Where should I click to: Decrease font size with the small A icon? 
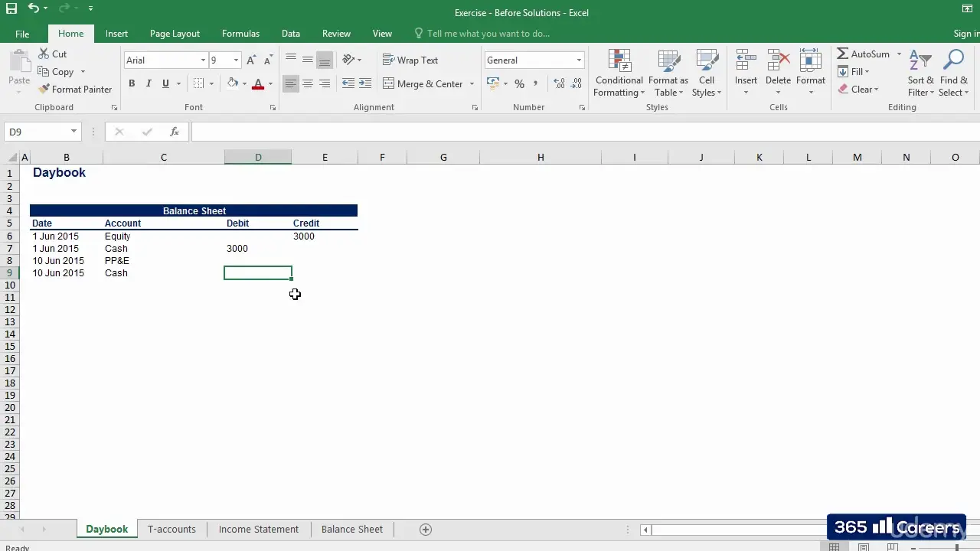(x=268, y=60)
